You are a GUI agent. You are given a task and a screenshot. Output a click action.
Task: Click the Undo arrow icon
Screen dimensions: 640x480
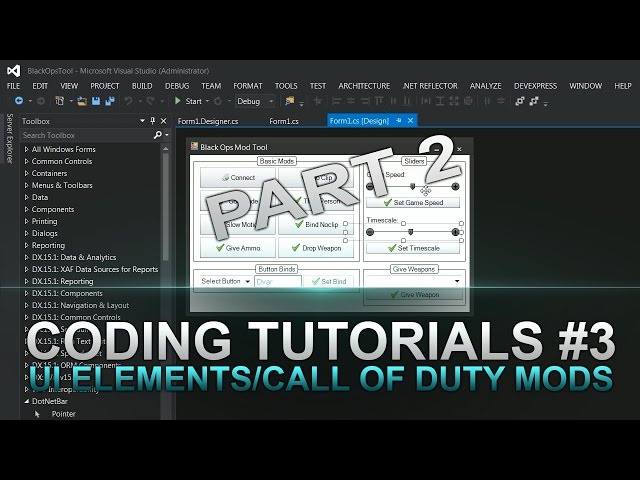tap(129, 101)
